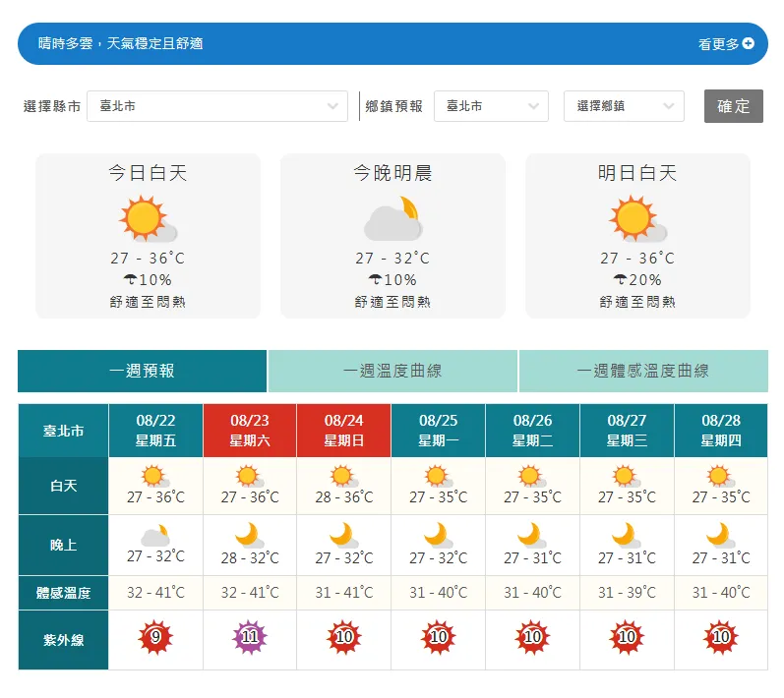Click the 08/25 daytime sun icon
784x698 pixels.
tap(438, 476)
